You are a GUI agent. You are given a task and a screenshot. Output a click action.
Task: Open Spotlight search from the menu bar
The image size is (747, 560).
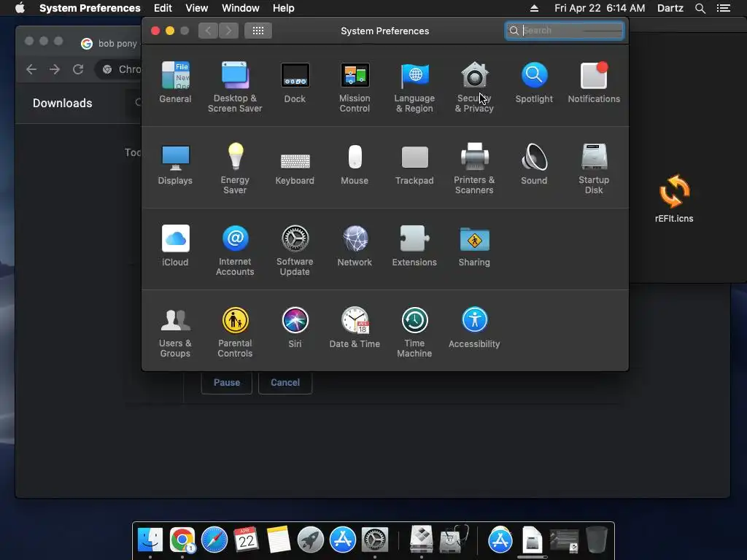click(700, 8)
